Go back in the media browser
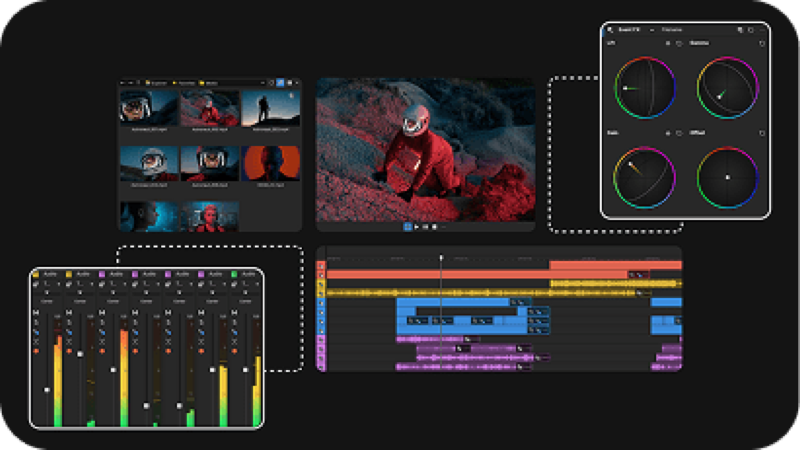 point(123,83)
